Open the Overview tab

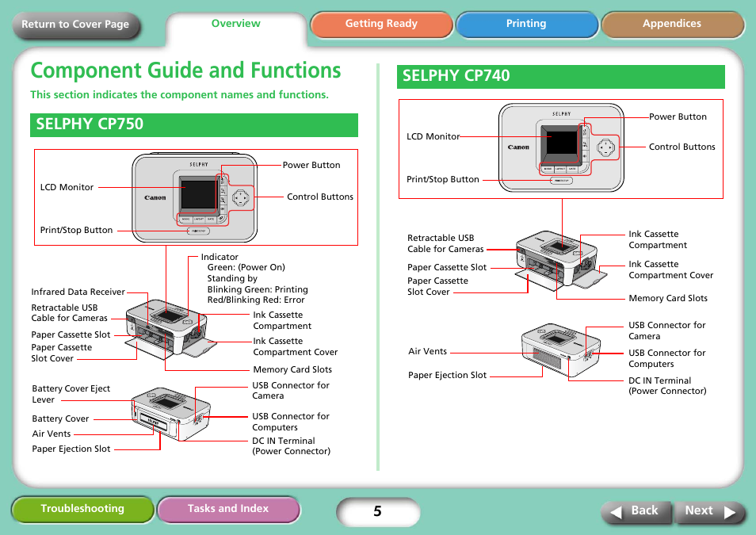coord(236,24)
